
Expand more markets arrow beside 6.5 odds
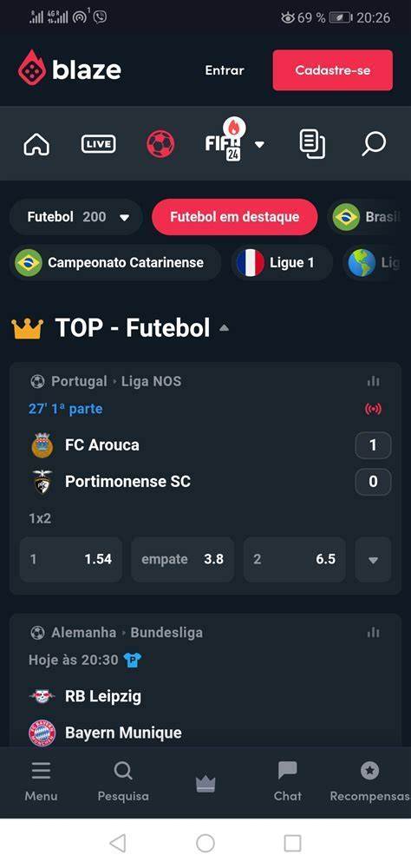pos(374,559)
